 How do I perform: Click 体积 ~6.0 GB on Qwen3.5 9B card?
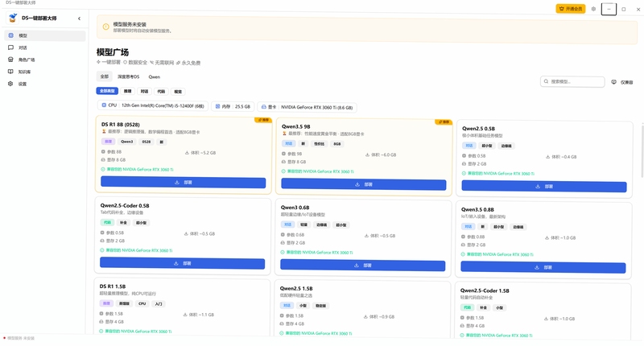tap(381, 155)
